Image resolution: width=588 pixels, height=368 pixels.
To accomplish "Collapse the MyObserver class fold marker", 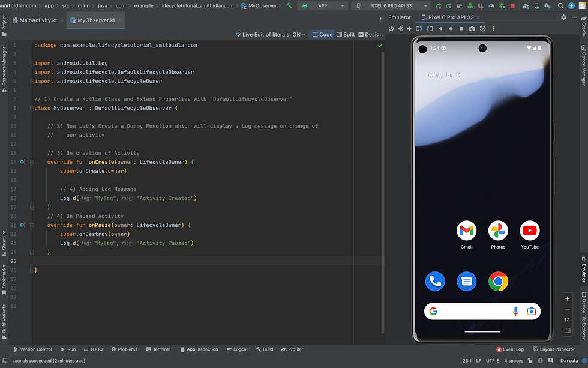I will [x=32, y=109].
